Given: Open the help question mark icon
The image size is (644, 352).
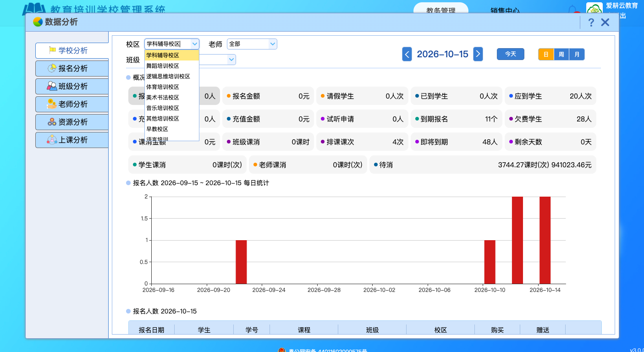Looking at the screenshot, I should [591, 22].
